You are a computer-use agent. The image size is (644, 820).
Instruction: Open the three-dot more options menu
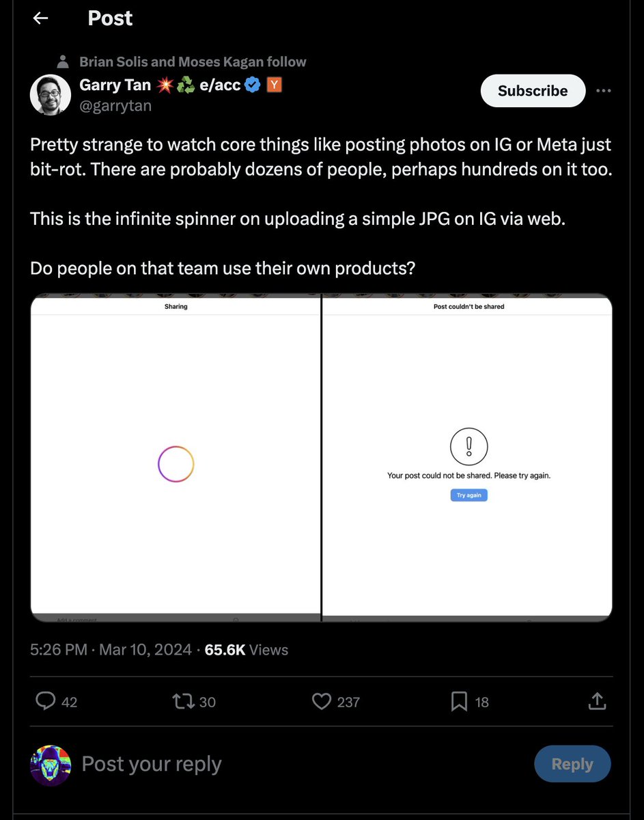(604, 91)
